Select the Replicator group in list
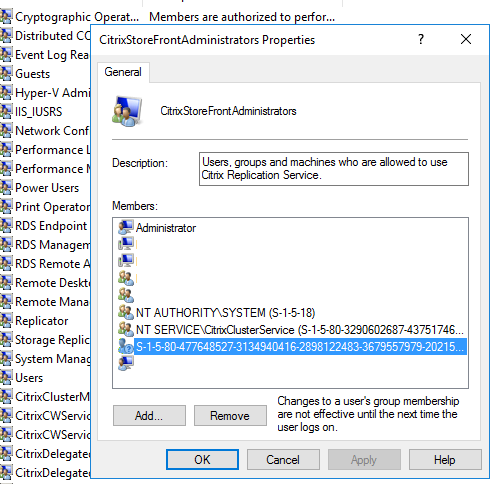The image size is (501, 484). (42, 321)
